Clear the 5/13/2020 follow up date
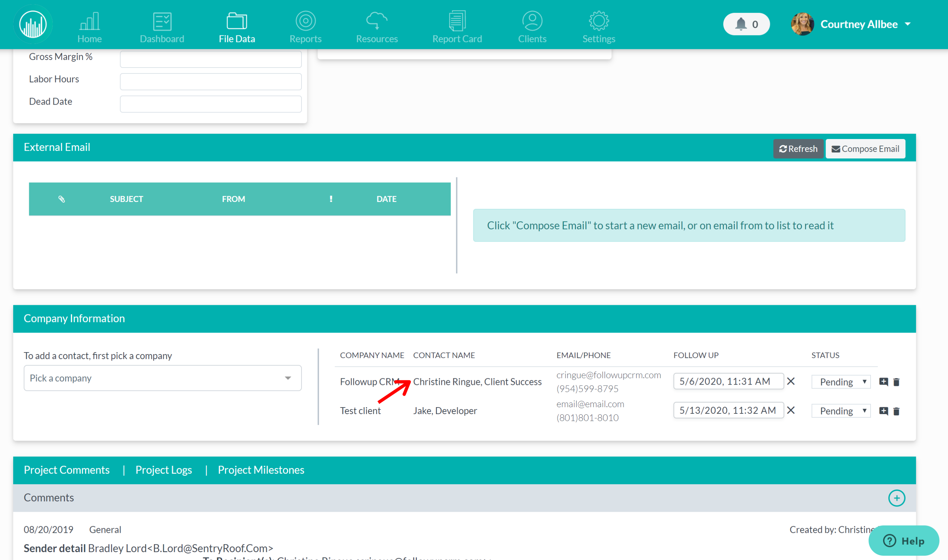Image resolution: width=948 pixels, height=560 pixels. pos(791,410)
